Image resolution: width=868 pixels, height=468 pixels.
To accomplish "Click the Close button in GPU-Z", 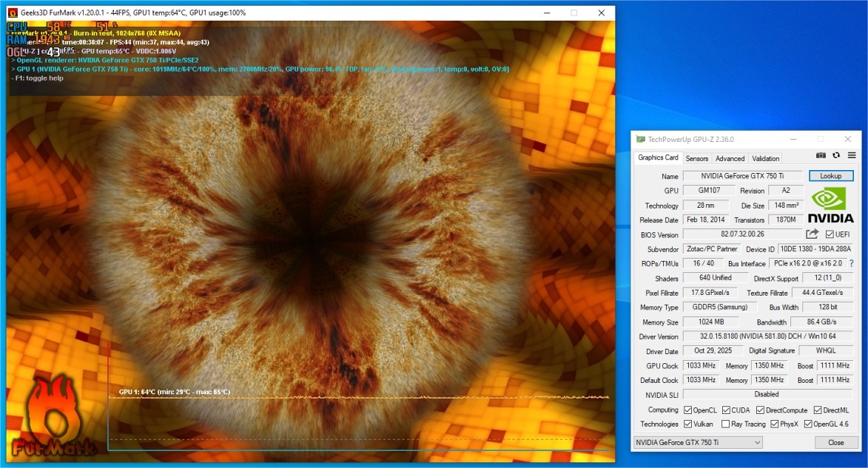I will 836,443.
